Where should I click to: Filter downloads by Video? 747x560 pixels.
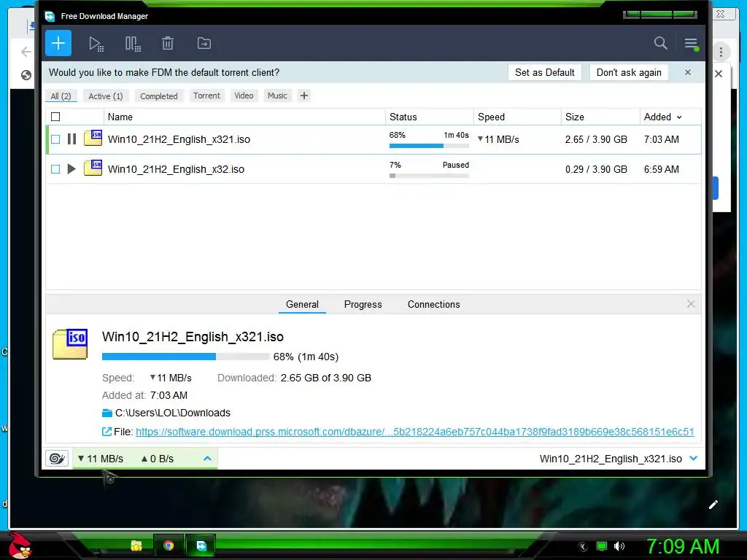[244, 96]
